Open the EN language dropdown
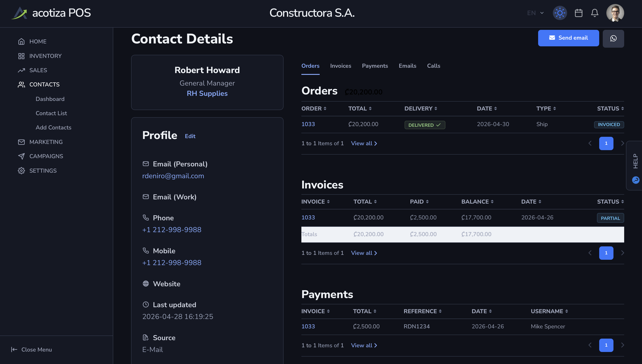 click(x=535, y=13)
